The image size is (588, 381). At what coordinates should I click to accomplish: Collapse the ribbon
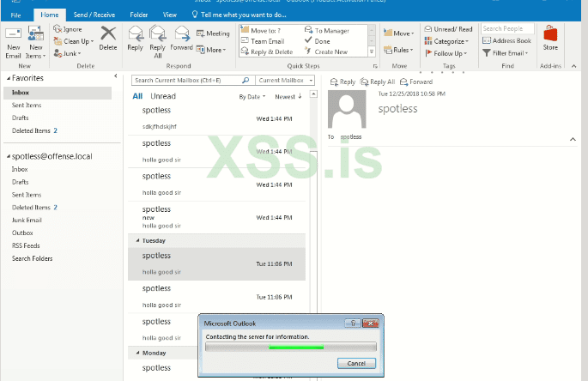coord(573,66)
